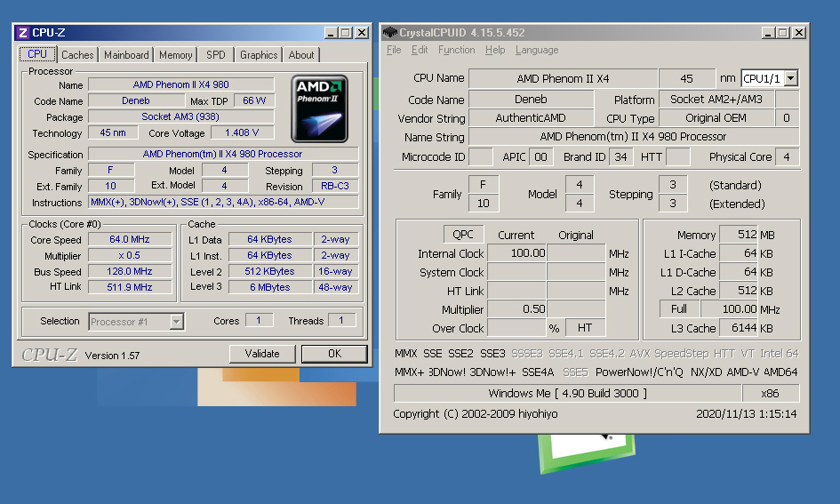Toggle the HT over clock button
The height and width of the screenshot is (504, 840).
(585, 328)
